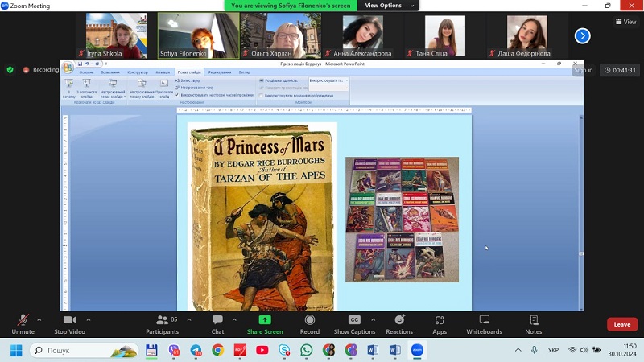Viewport: 644px width, 362px height.
Task: Select the paperback covers collage image
Action: click(x=402, y=219)
